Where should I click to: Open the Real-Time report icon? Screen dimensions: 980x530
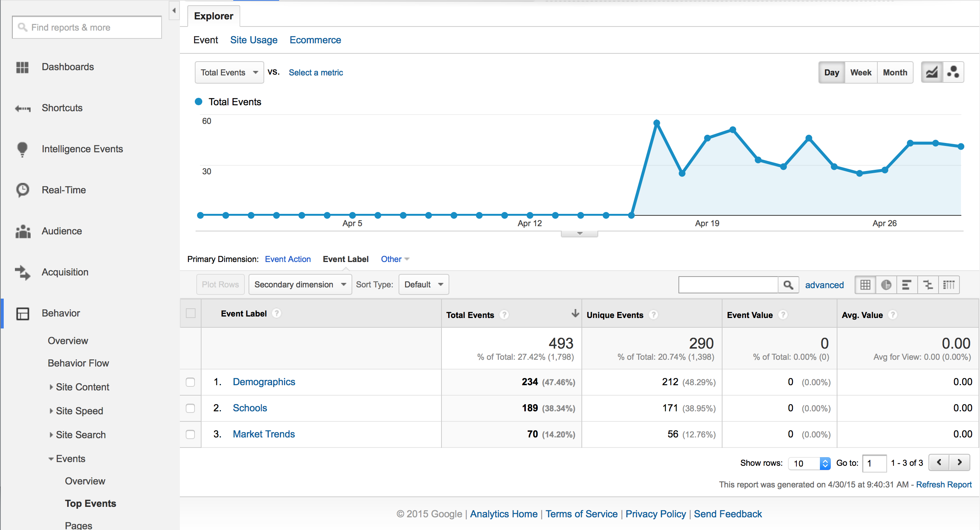point(22,190)
